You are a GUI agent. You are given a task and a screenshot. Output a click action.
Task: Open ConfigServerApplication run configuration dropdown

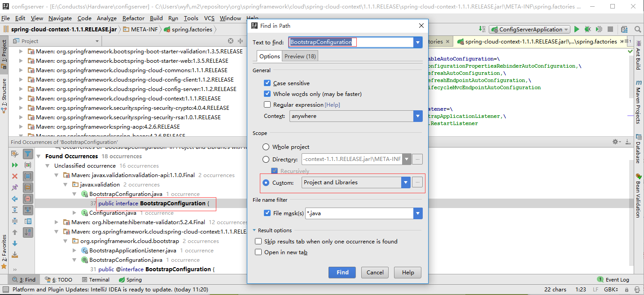(530, 29)
